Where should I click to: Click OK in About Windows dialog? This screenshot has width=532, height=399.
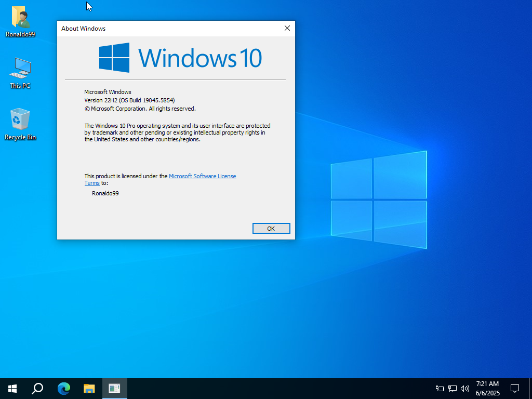pyautogui.click(x=271, y=229)
